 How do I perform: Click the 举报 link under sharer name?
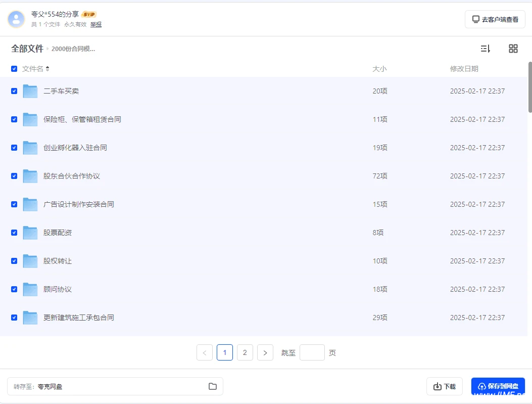click(x=95, y=24)
